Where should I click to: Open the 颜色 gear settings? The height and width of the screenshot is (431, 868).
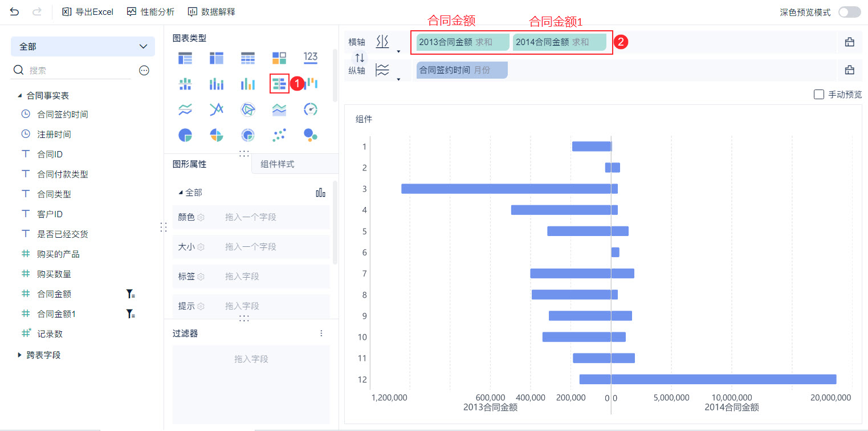(201, 217)
